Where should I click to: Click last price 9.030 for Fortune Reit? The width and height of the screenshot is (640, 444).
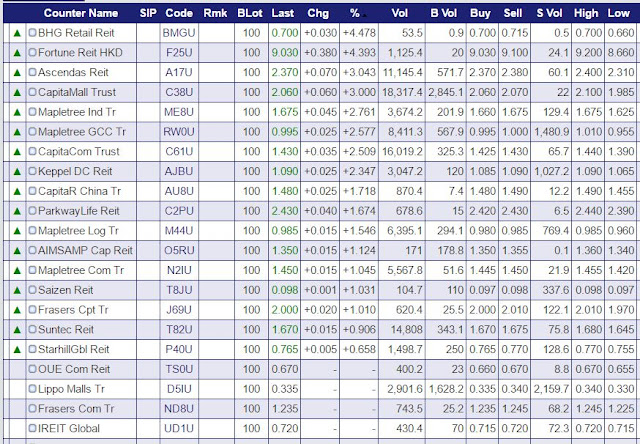point(285,53)
